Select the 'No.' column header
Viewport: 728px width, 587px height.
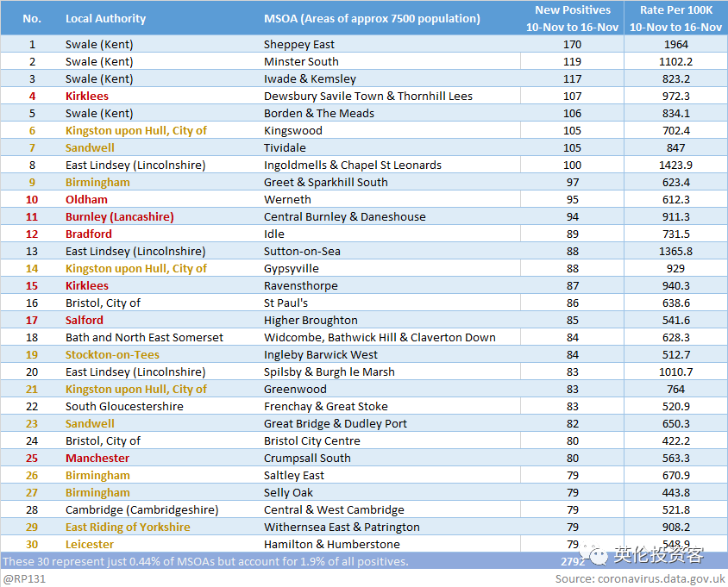coord(32,18)
